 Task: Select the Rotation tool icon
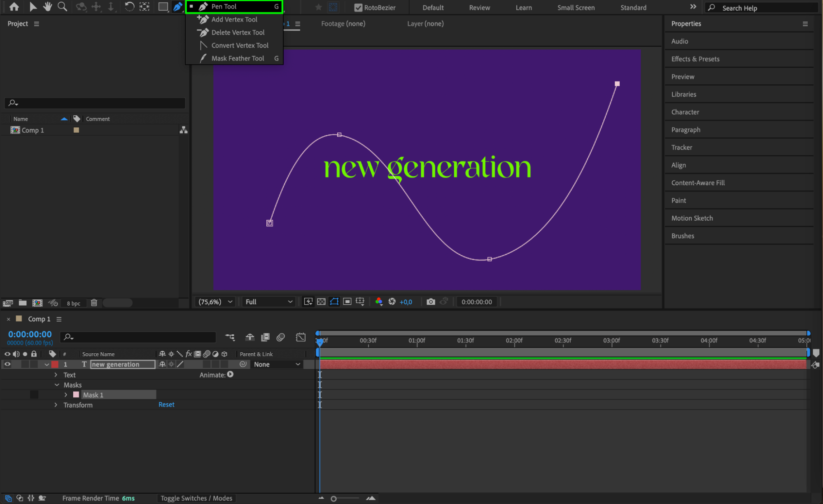[129, 7]
